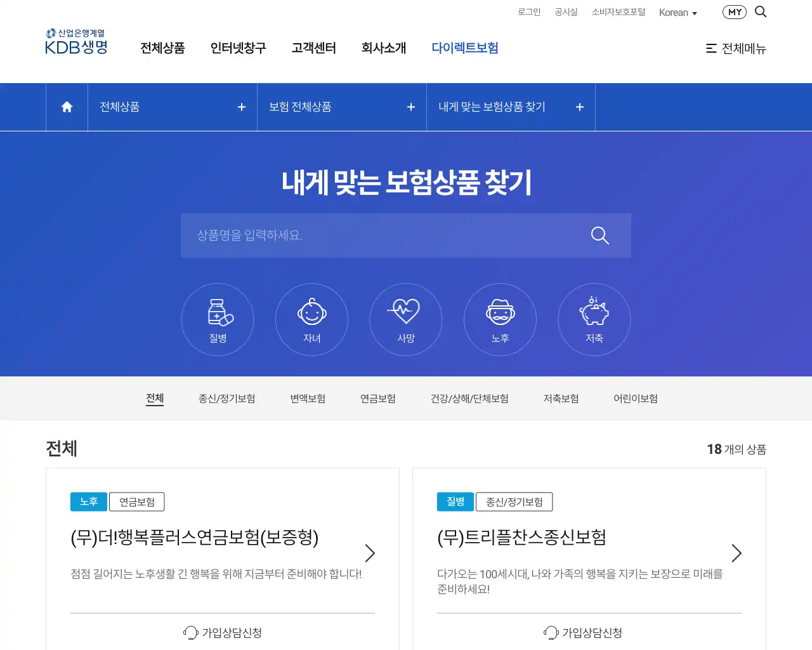
Task: Click the home icon in breadcrumb bar
Action: (66, 107)
